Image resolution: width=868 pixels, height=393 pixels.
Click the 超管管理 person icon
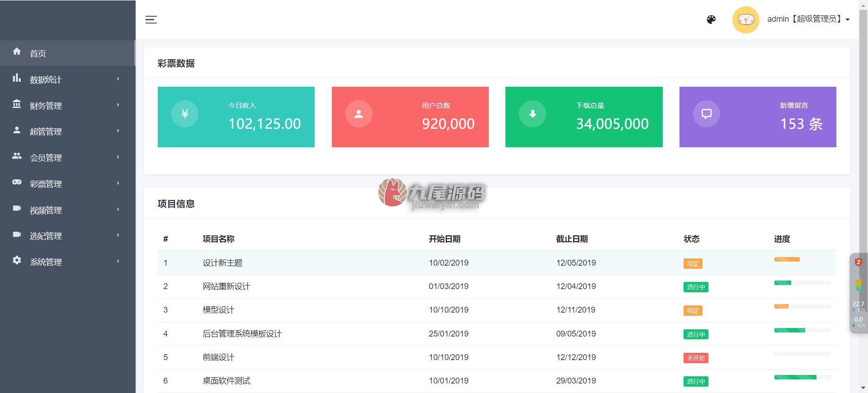[17, 130]
